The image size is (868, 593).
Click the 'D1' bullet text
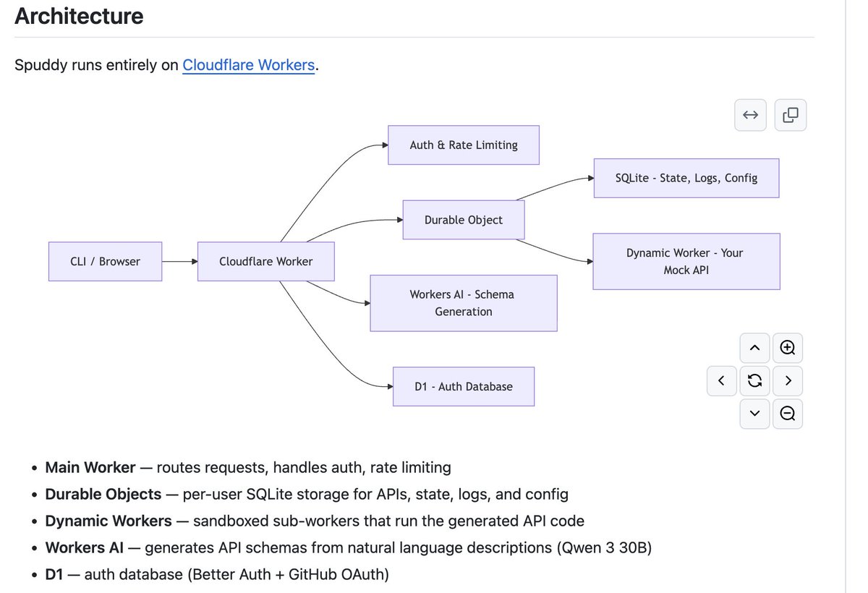coord(54,575)
